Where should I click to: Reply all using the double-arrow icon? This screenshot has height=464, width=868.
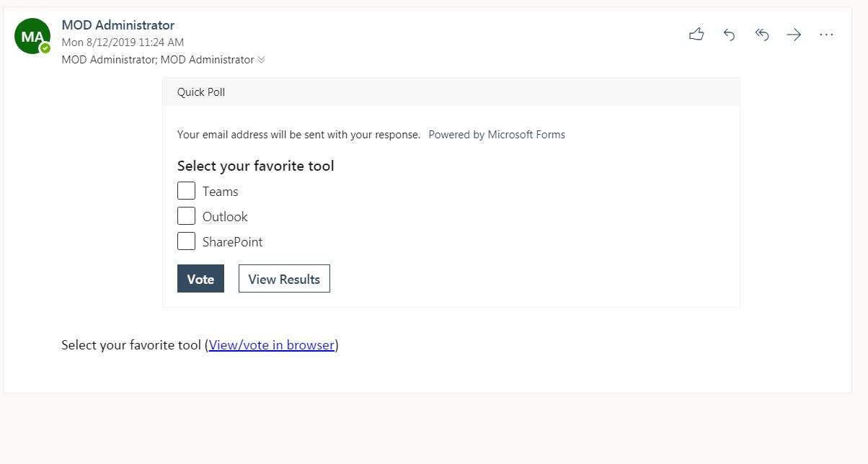[761, 35]
